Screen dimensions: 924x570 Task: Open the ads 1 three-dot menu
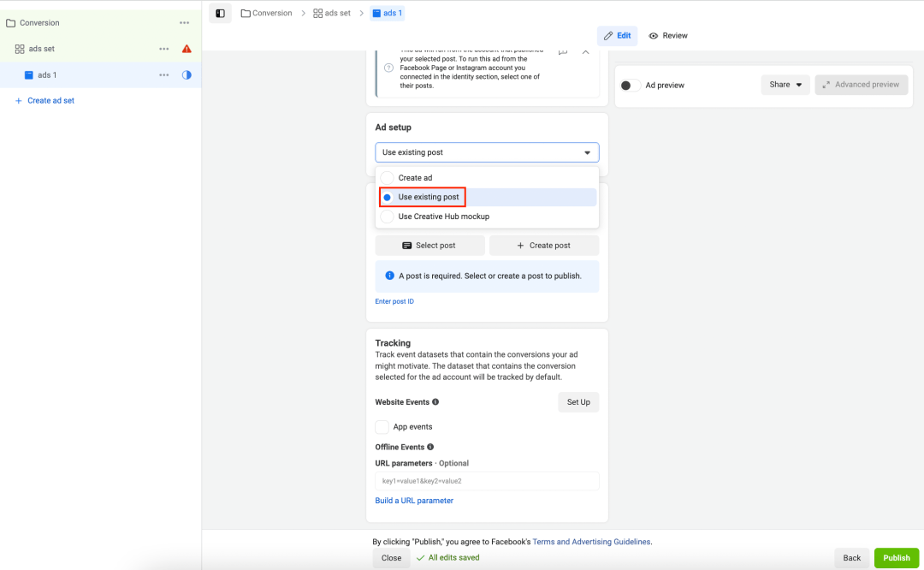point(164,75)
